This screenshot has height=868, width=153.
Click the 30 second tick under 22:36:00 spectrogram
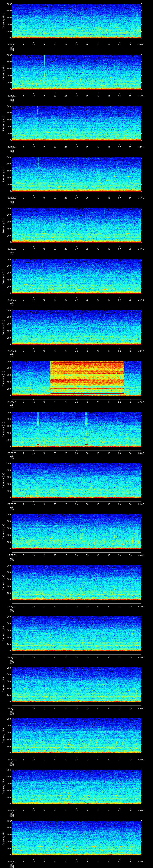76,402
